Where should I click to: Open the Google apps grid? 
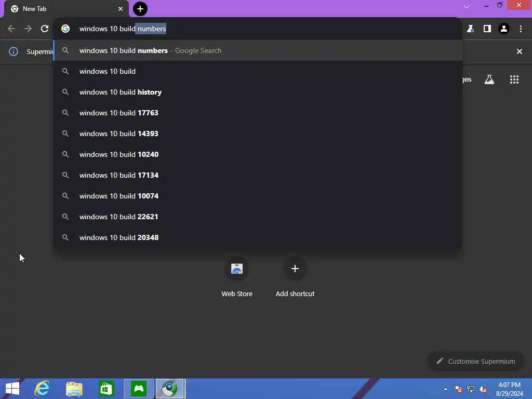[x=514, y=79]
